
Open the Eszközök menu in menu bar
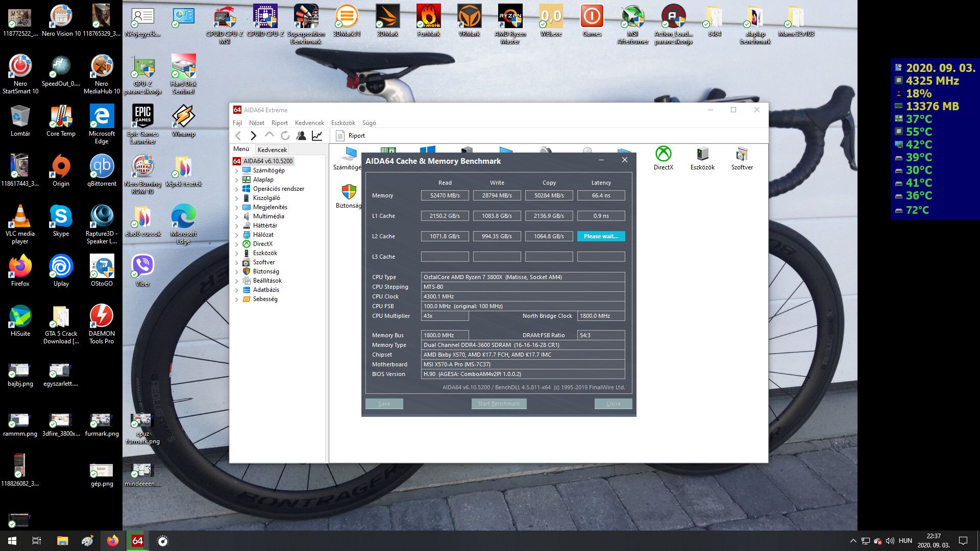pos(343,123)
